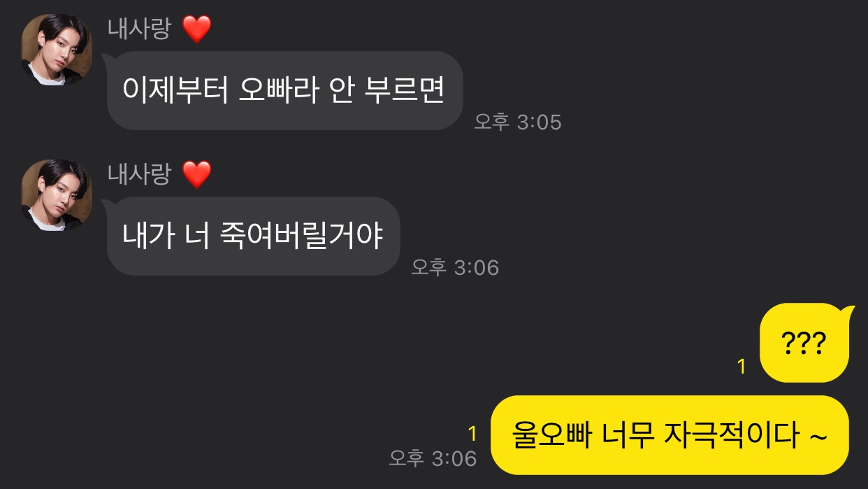Select the yellow '울오빠 너무 자극적이다 ~' bubble
The image size is (868, 489).
point(670,435)
